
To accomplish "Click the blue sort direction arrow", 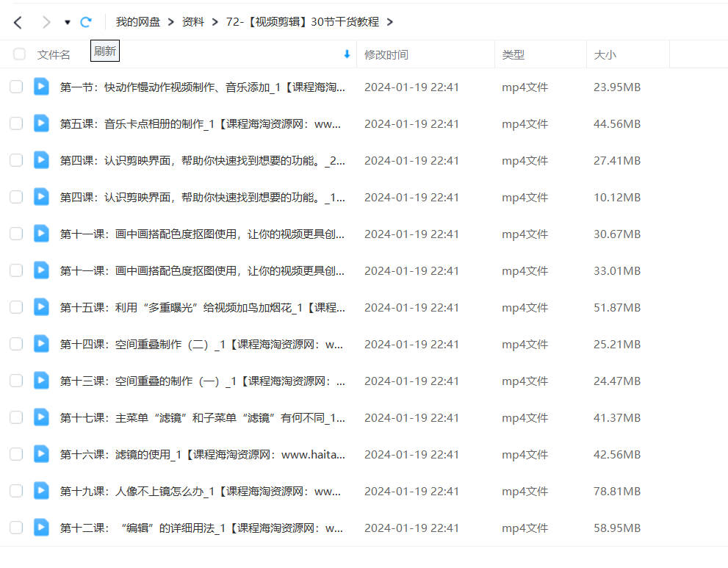I will [347, 54].
